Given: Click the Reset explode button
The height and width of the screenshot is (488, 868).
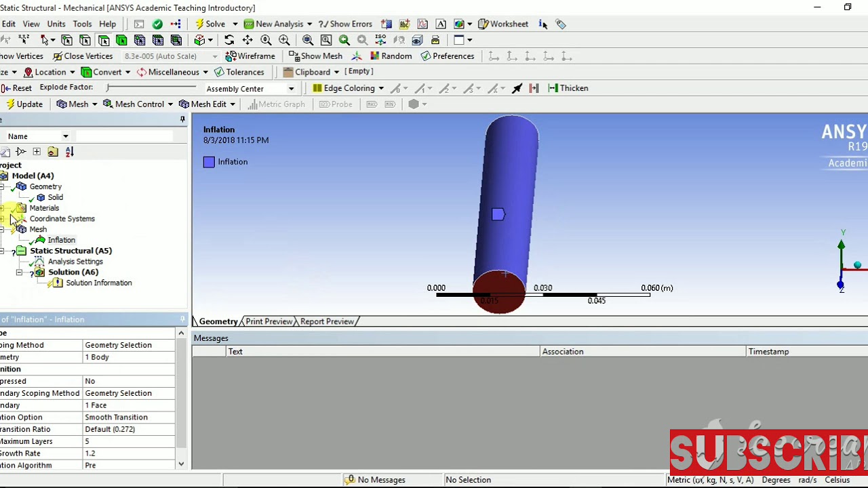Looking at the screenshot, I should [x=16, y=88].
